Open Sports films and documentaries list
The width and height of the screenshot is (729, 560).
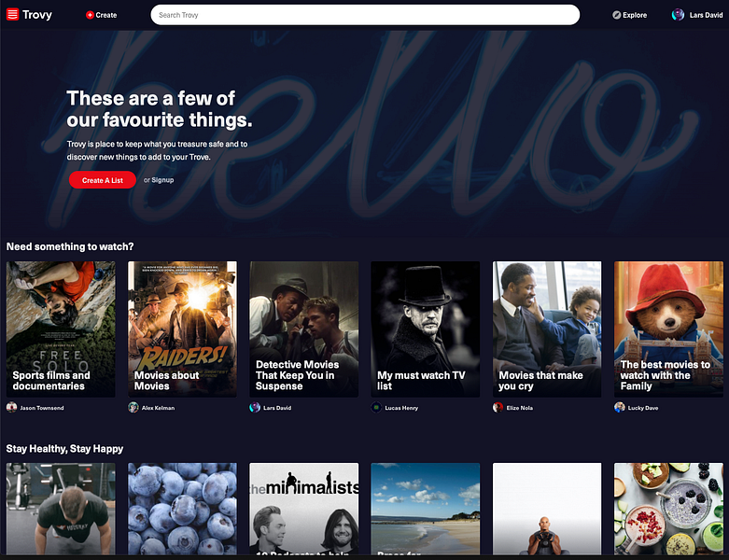[x=61, y=329]
